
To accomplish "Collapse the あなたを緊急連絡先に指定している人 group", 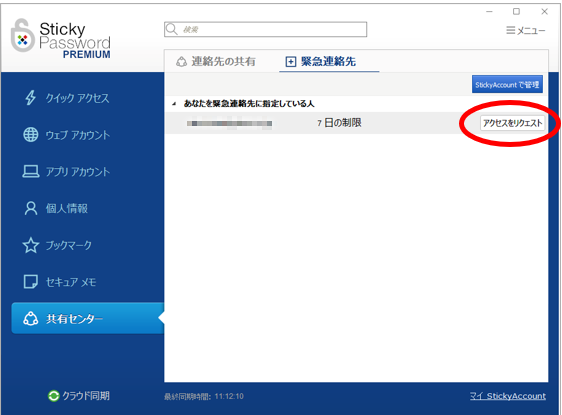I will pos(174,104).
